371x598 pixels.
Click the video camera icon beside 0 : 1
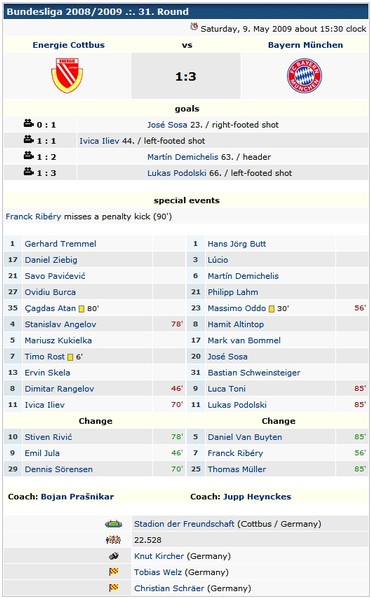tap(29, 124)
